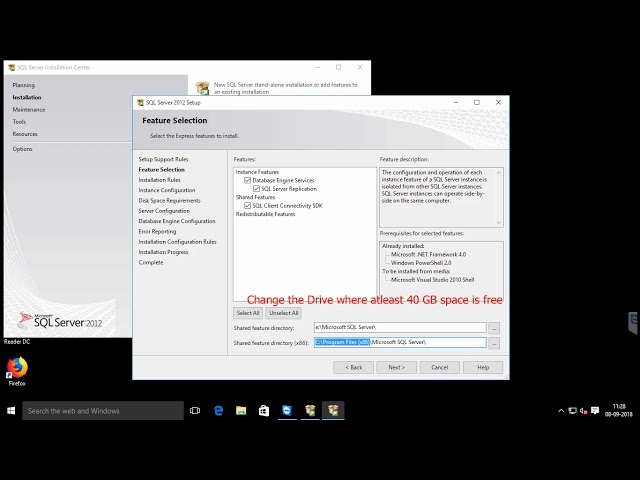Click the Shared feature directory (x86) field
Viewport: 640px width, 480px height.
pyautogui.click(x=400, y=342)
